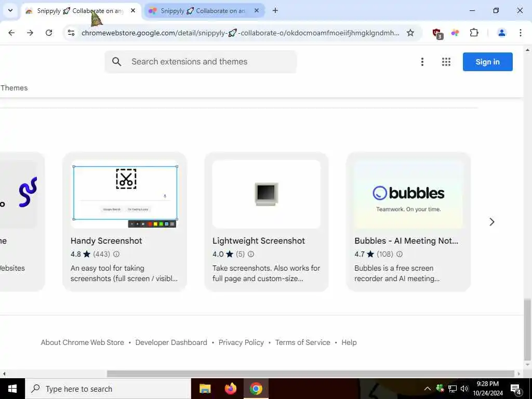Open the Themes section

point(14,87)
